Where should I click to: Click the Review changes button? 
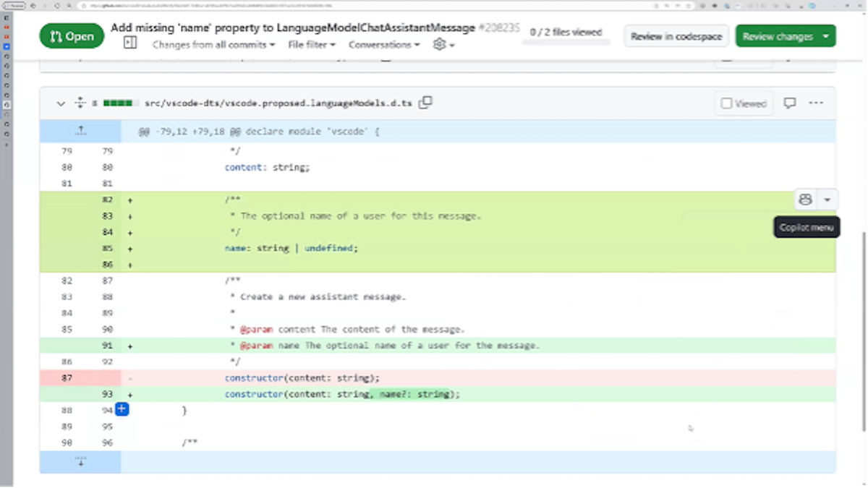tap(786, 36)
